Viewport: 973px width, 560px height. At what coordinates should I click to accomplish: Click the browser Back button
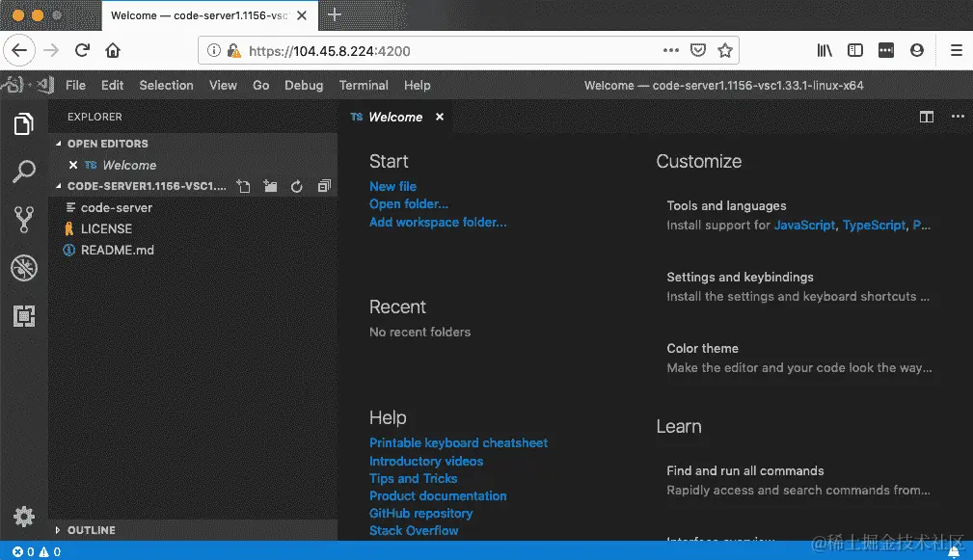click(19, 50)
